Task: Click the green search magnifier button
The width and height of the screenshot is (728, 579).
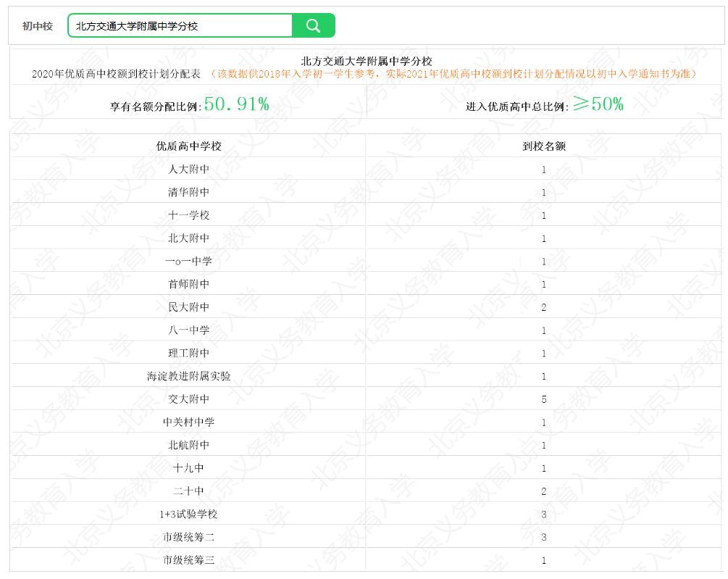Action: (314, 25)
